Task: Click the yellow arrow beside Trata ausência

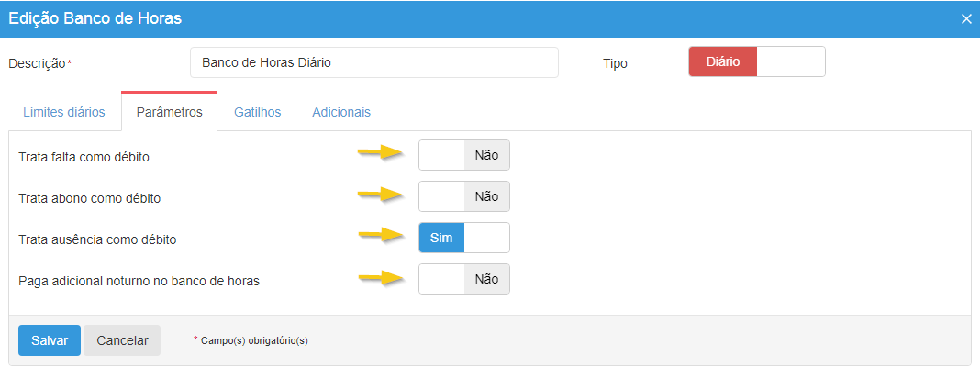Action: (381, 235)
